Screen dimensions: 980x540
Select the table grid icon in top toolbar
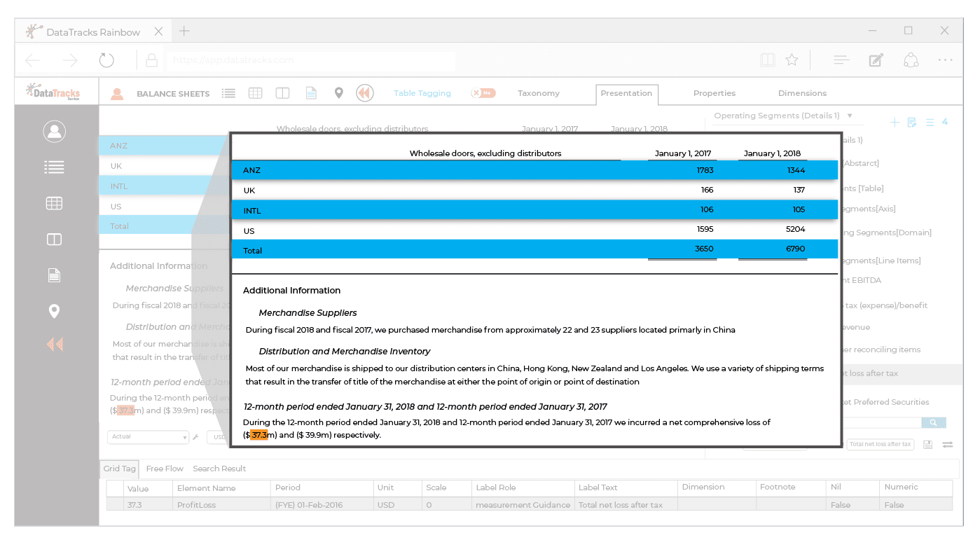(256, 93)
